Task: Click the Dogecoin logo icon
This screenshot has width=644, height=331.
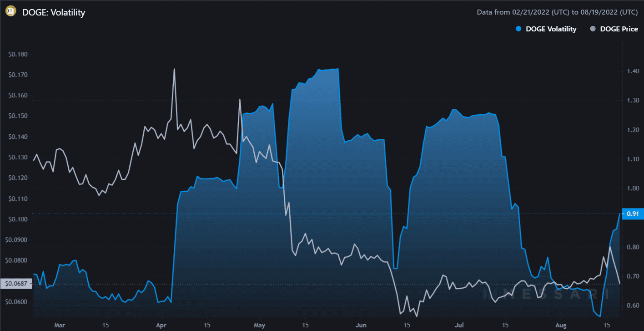Action: [x=10, y=12]
